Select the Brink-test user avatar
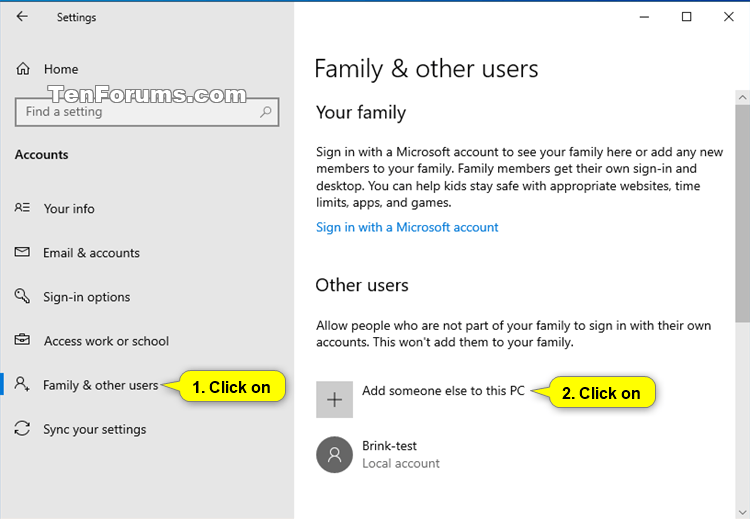The height and width of the screenshot is (519, 750). click(x=334, y=454)
